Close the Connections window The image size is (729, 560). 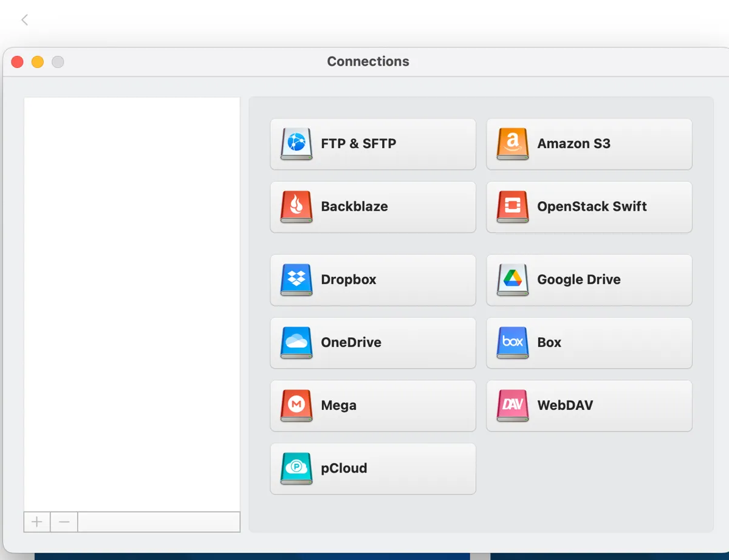tap(18, 62)
